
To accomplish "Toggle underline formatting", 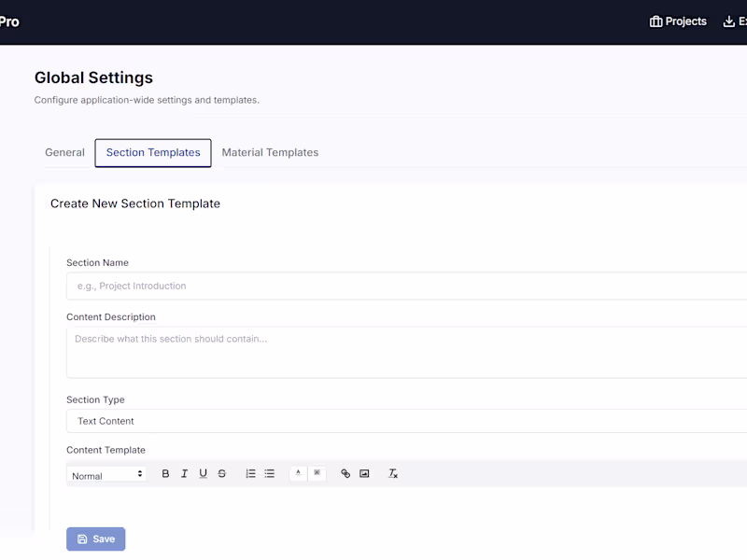I will coord(203,473).
